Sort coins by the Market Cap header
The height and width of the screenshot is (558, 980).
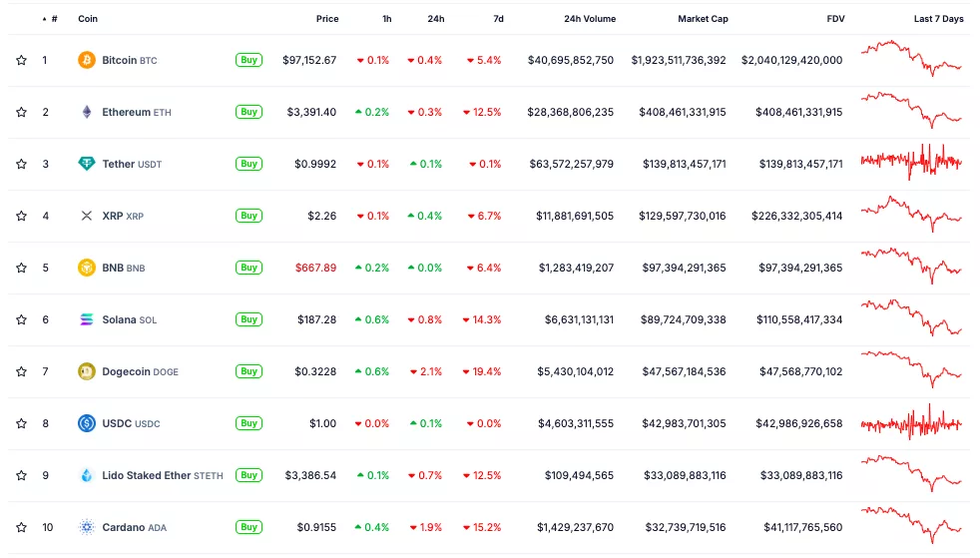[703, 19]
